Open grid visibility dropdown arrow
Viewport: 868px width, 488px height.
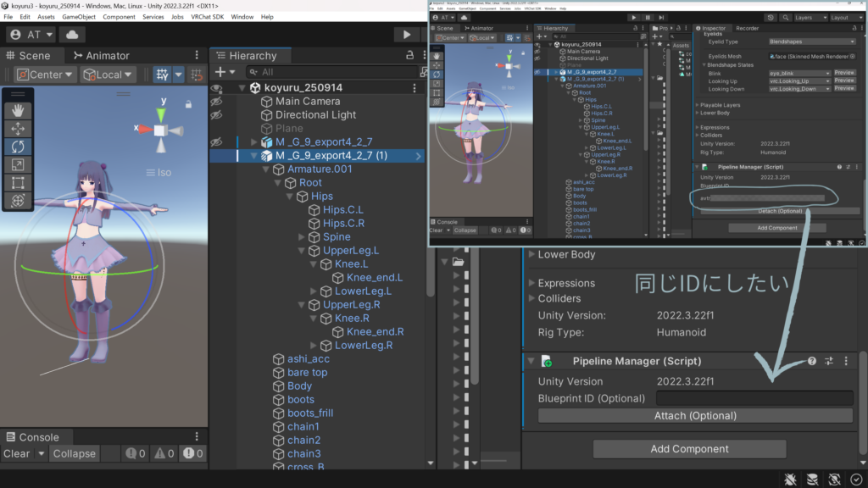[178, 75]
